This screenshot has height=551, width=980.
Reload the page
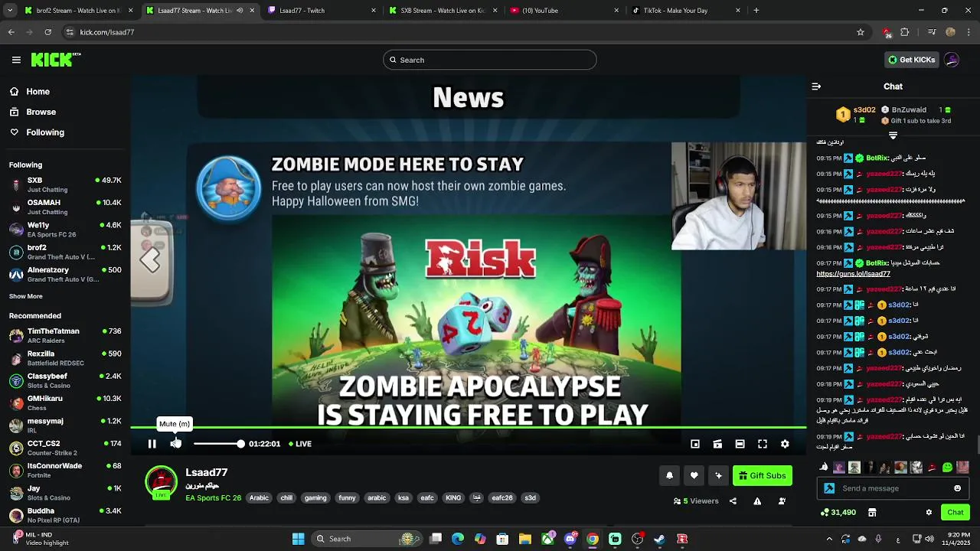[47, 32]
